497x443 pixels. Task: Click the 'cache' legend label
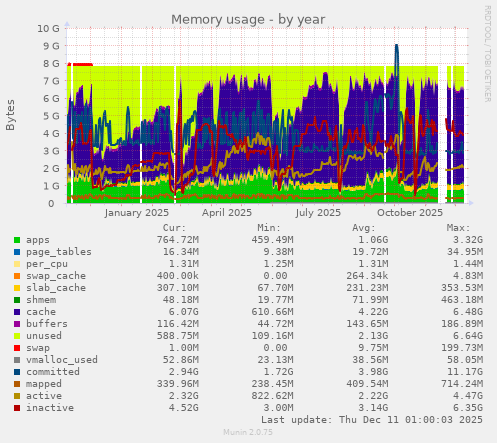[41, 312]
